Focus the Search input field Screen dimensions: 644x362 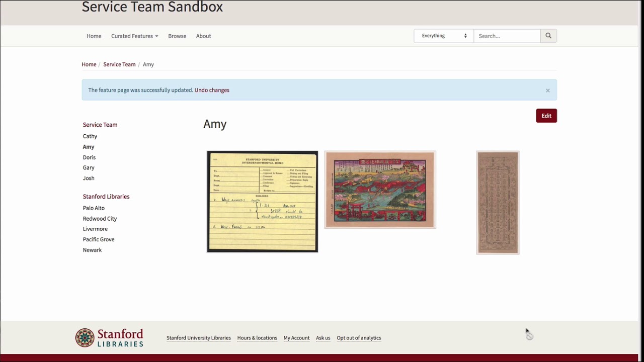point(507,36)
